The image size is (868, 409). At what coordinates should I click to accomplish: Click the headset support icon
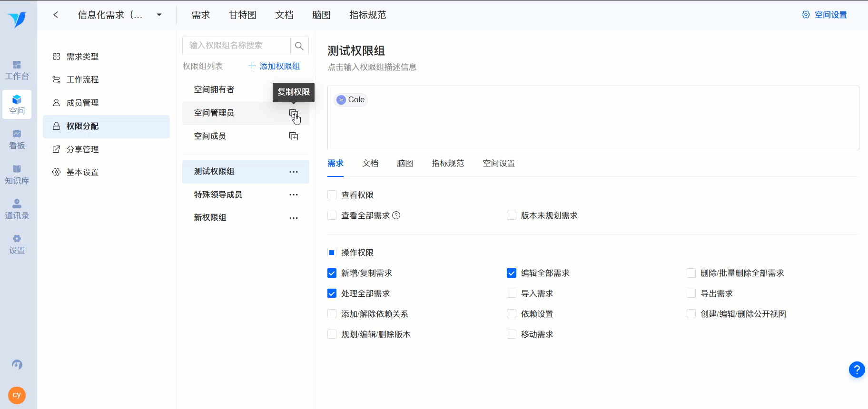click(17, 365)
